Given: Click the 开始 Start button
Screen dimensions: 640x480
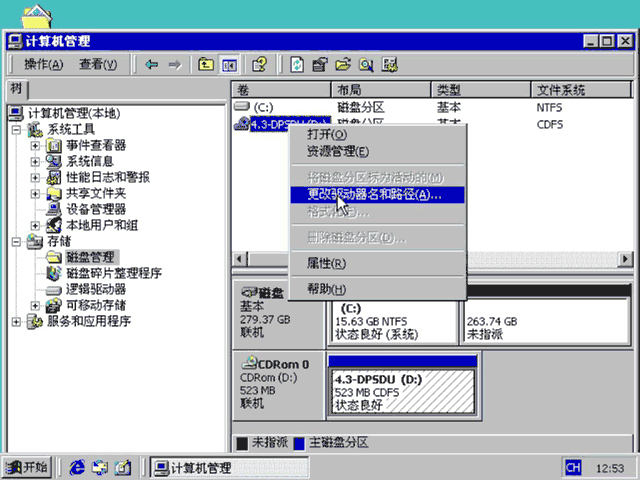Looking at the screenshot, I should 27,467.
